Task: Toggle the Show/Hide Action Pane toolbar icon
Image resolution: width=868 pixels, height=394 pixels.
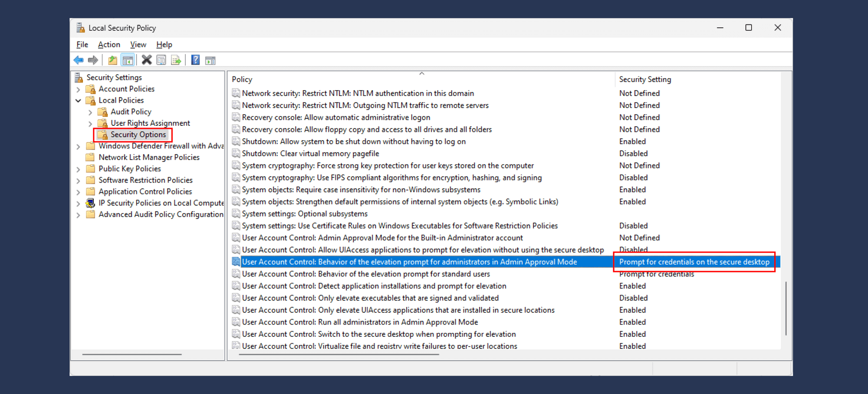Action: [210, 60]
